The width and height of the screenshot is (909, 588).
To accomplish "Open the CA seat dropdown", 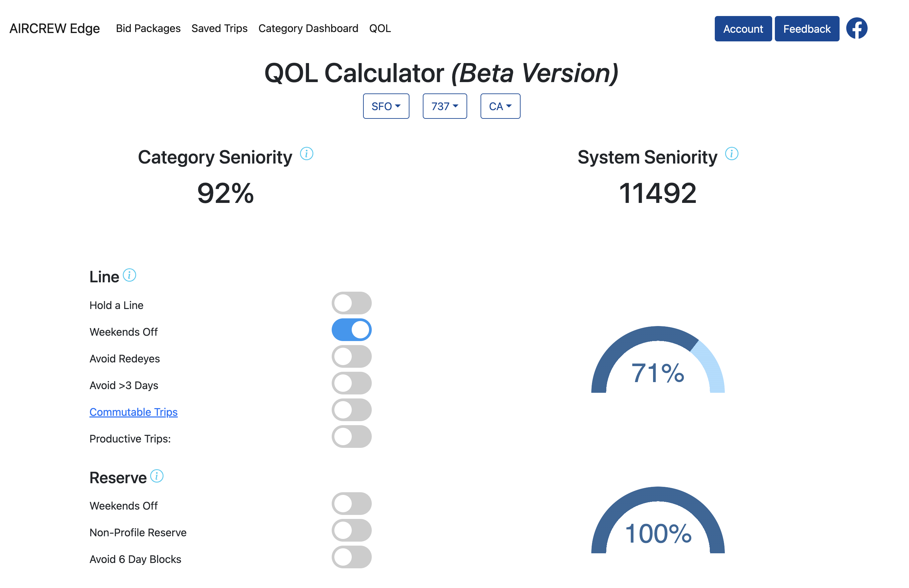I will click(500, 106).
